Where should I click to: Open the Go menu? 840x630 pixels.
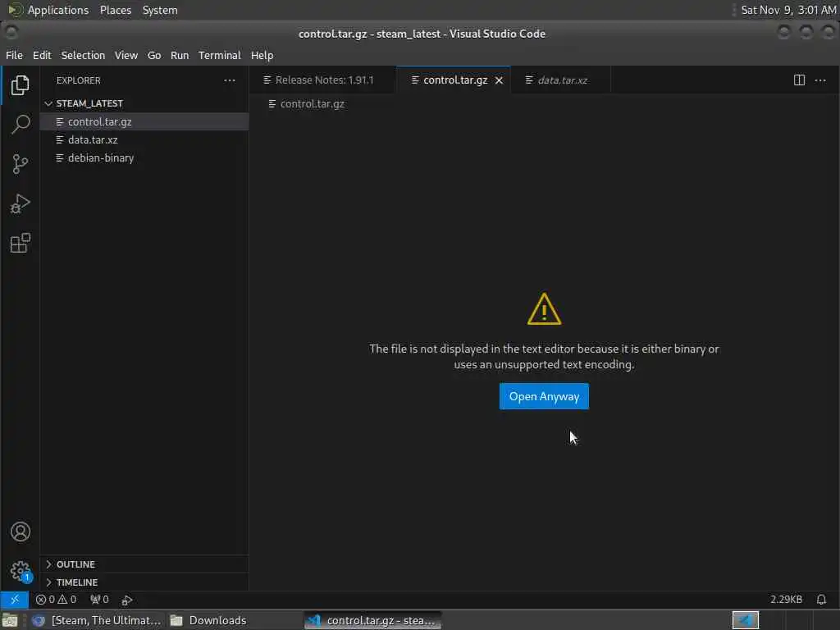tap(154, 55)
